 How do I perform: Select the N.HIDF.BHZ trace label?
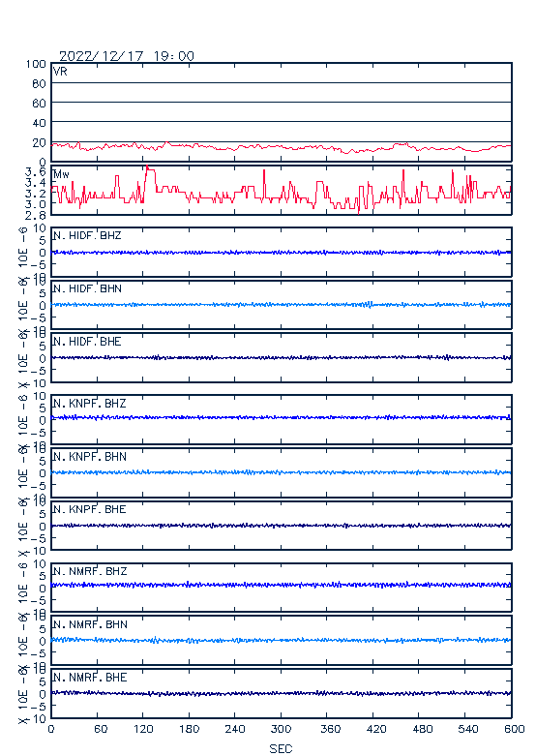[x=87, y=235]
